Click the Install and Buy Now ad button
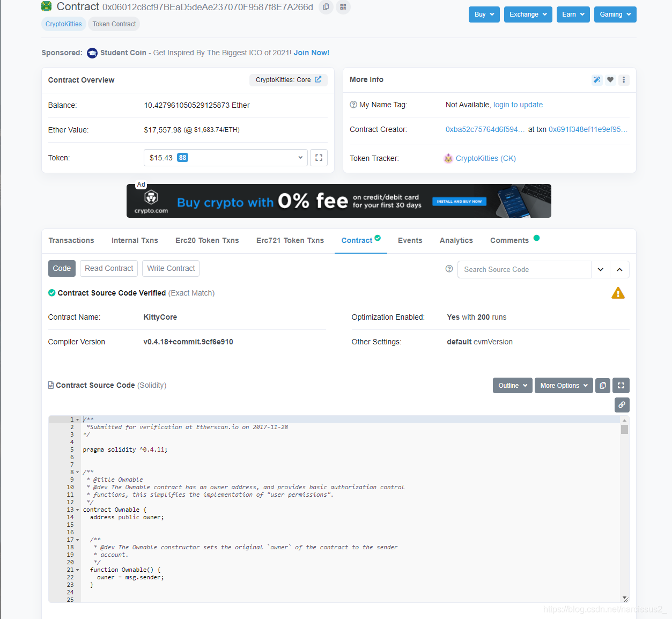This screenshot has height=619, width=672. [x=460, y=202]
